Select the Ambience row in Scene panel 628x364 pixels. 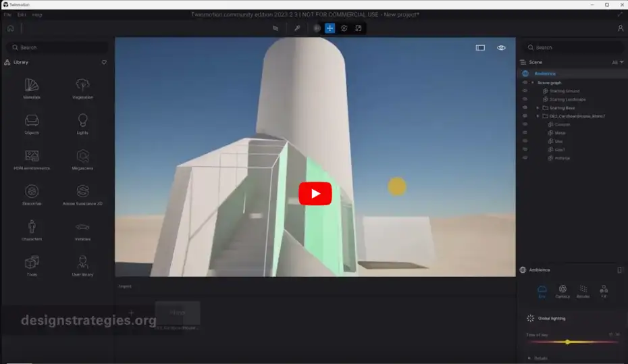pyautogui.click(x=573, y=74)
